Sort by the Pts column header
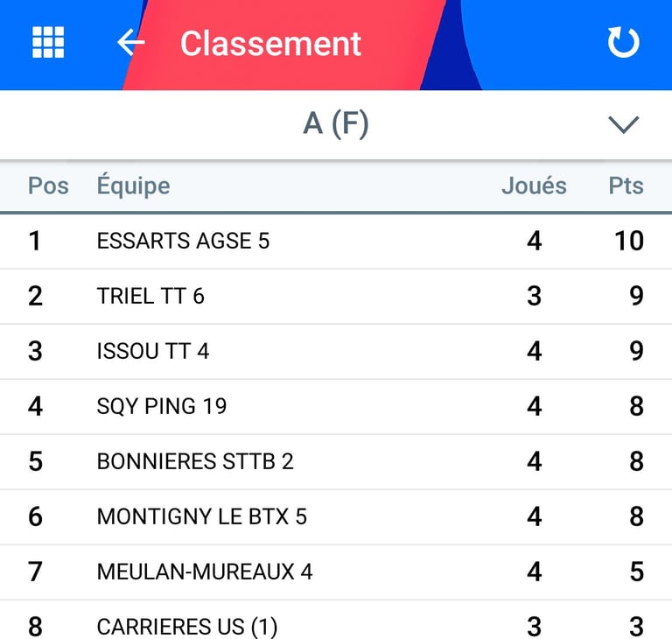Screen dimensions: 672x639 (x=626, y=186)
